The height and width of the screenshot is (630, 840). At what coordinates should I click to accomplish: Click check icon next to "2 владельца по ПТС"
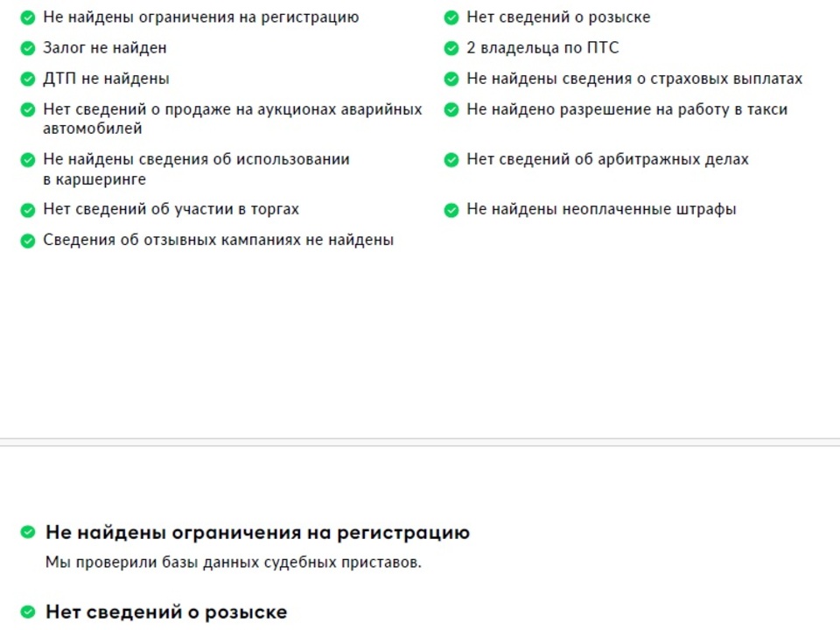pyautogui.click(x=451, y=48)
